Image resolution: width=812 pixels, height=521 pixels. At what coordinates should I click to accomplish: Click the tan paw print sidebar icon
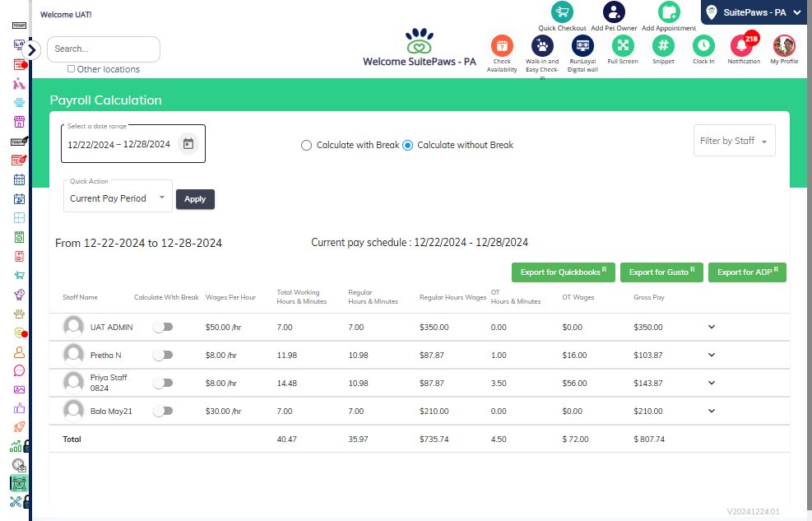click(19, 314)
